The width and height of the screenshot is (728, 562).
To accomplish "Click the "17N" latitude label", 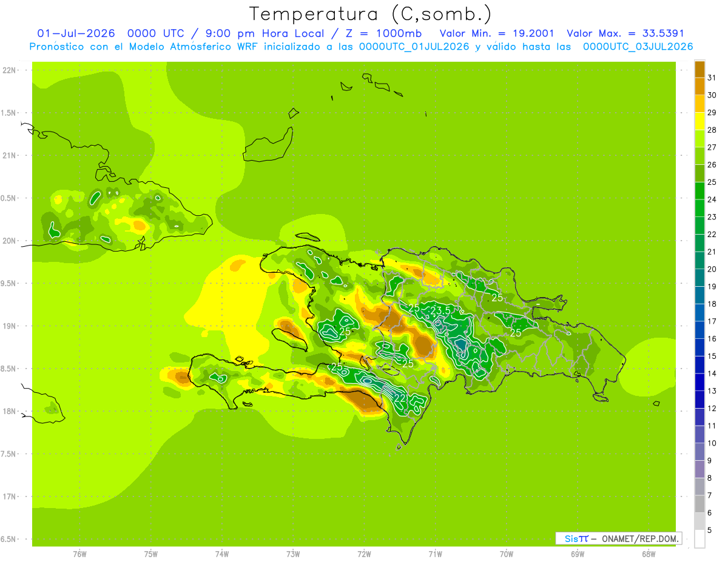I will [x=10, y=497].
